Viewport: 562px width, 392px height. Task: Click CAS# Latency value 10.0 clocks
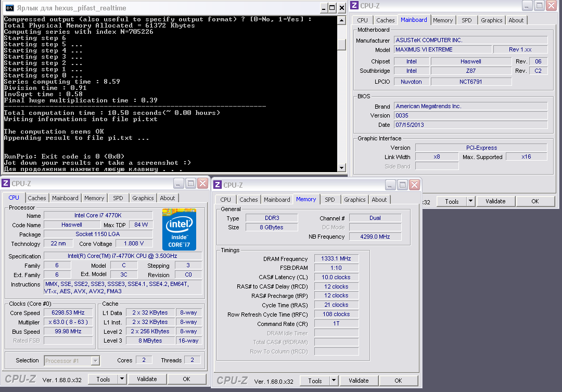(336, 277)
